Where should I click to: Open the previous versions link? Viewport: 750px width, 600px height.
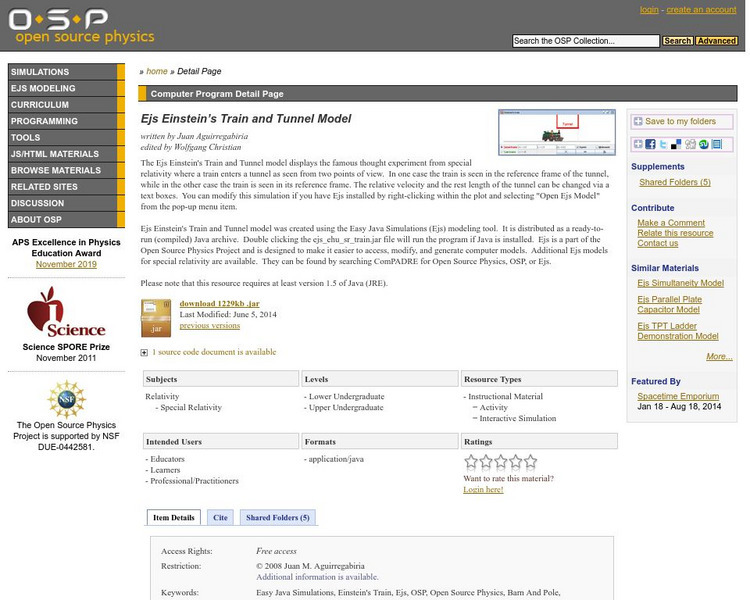point(210,325)
